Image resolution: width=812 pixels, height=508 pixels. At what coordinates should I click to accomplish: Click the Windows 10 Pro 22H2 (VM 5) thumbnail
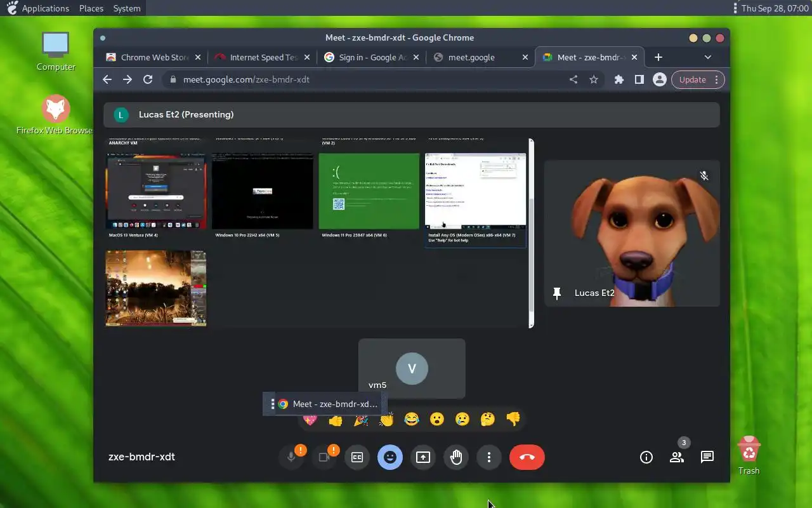click(263, 191)
